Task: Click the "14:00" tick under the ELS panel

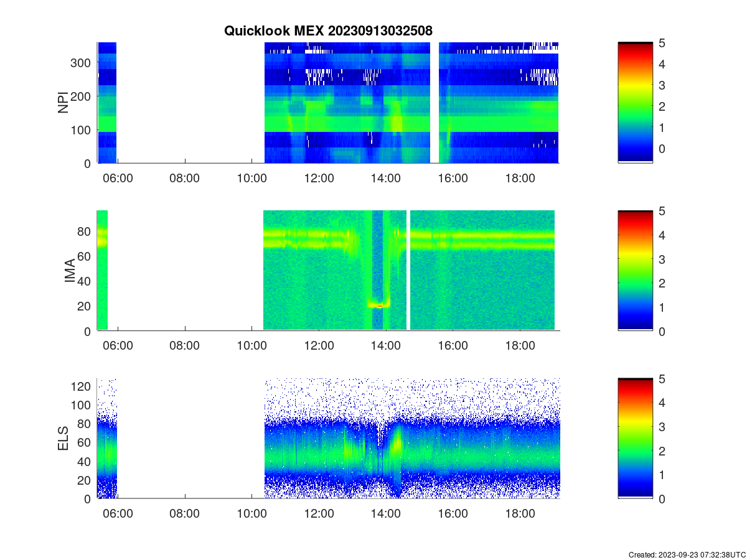Action: (x=386, y=513)
